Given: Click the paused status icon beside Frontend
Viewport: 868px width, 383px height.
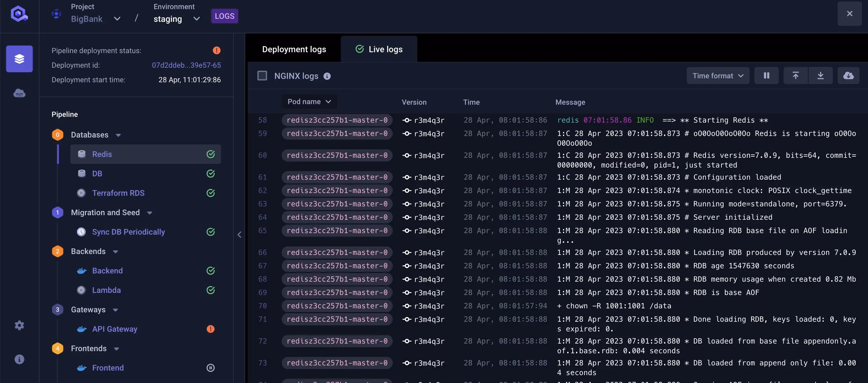Looking at the screenshot, I should [211, 368].
